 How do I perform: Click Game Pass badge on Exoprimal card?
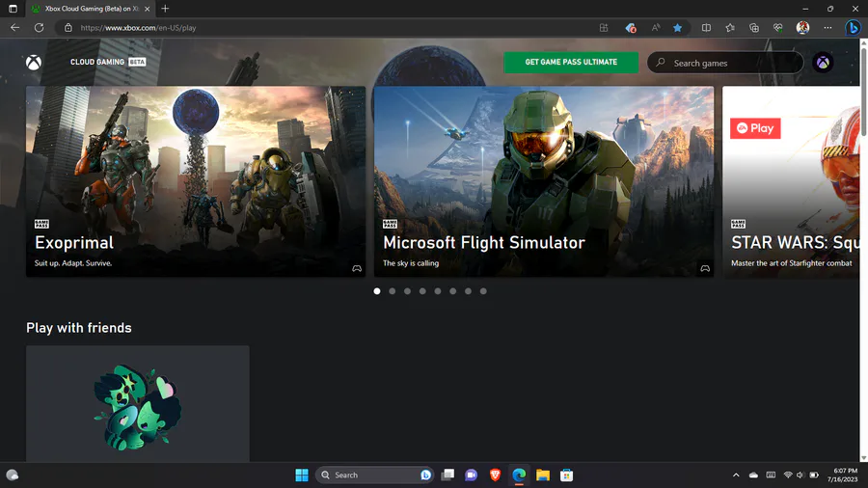coord(41,224)
